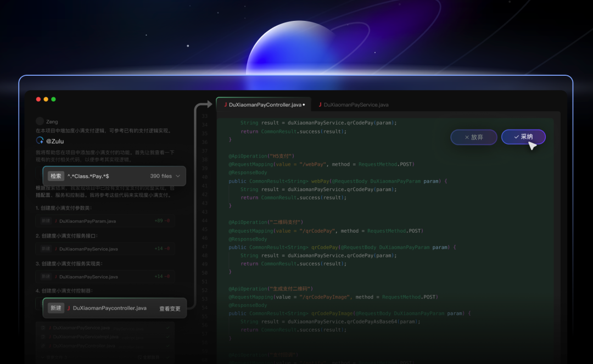
Task: Click the +89 -0 diff count
Action: click(x=162, y=221)
